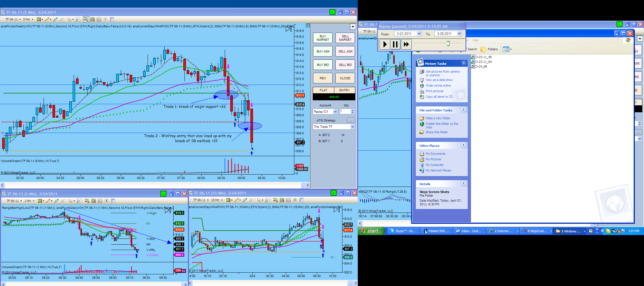Image resolution: width=644 pixels, height=286 pixels.
Task: Click the Qty quantity input field
Action: tap(345, 111)
